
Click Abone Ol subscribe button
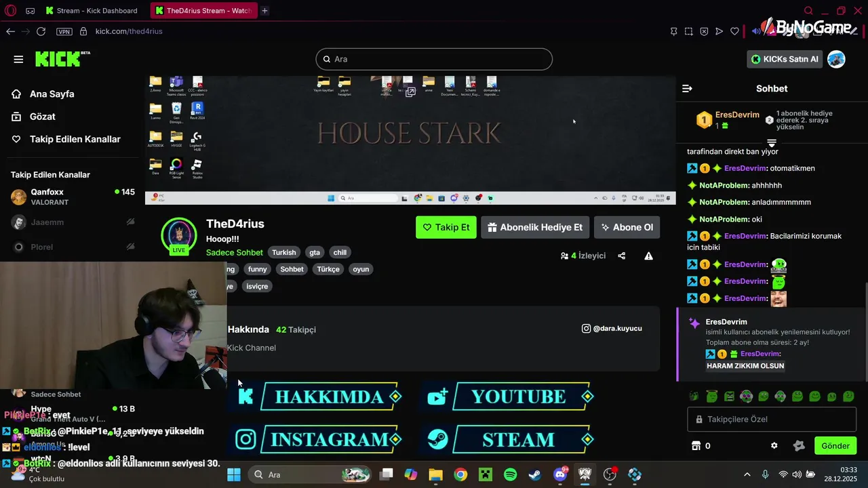[627, 227]
